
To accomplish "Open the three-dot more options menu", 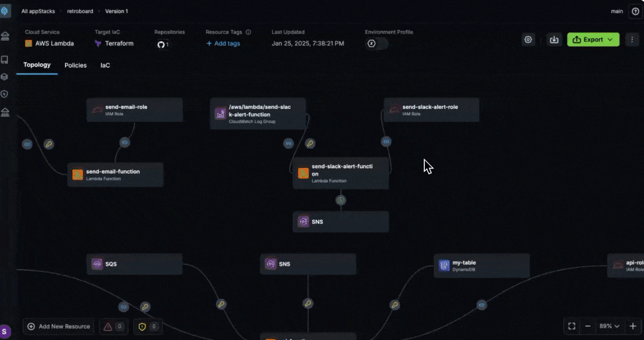I will click(x=632, y=40).
